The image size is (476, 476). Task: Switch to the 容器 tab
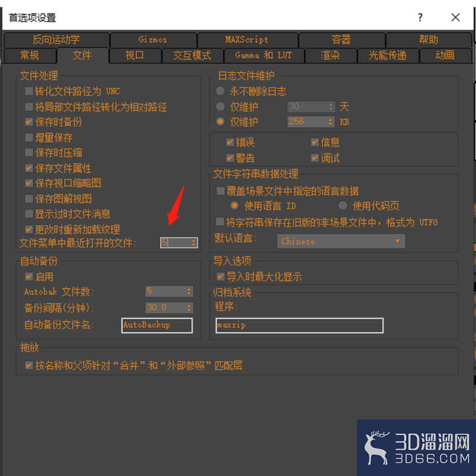coord(342,39)
